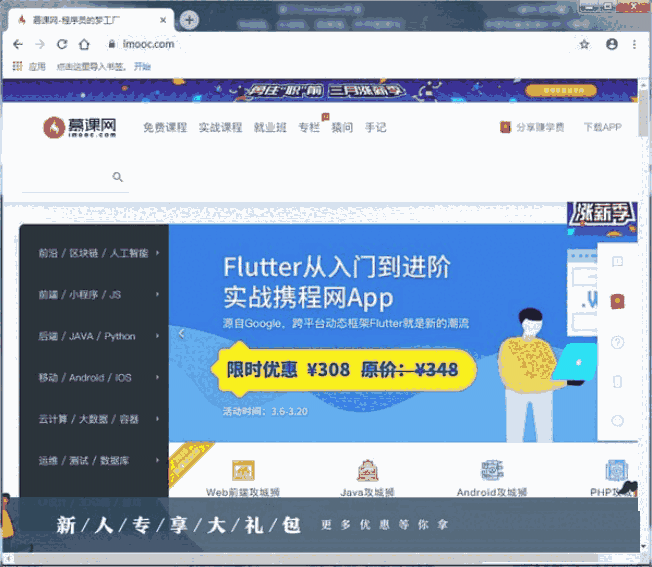Open a new tab with the plus button

click(x=189, y=20)
